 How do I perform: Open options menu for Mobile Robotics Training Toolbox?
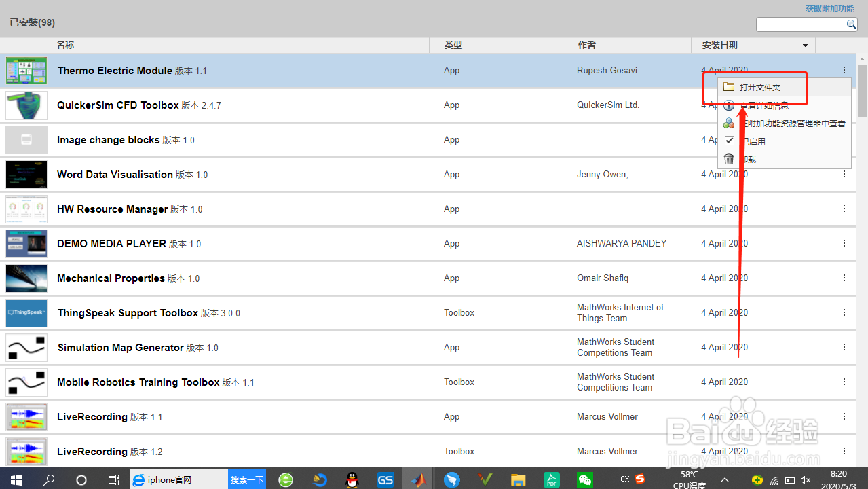844,382
